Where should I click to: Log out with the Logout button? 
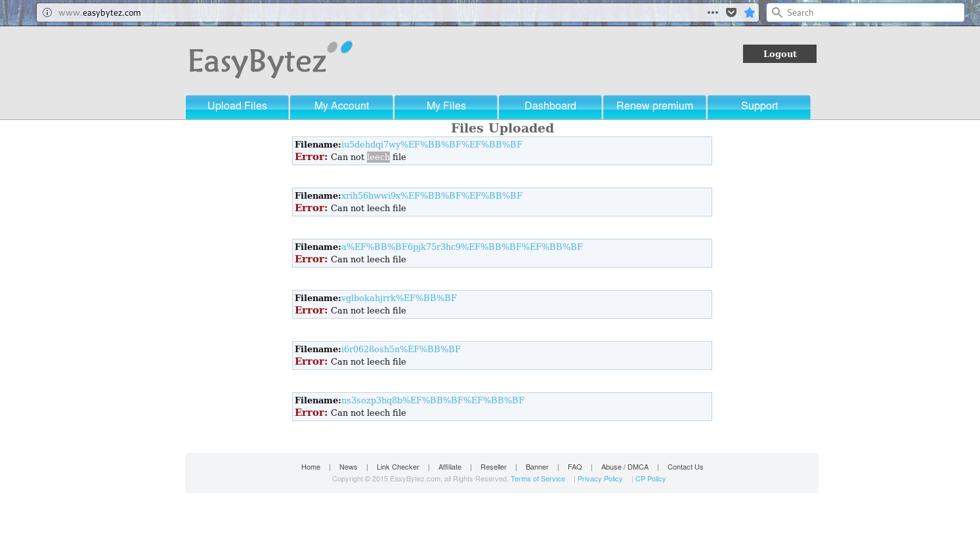pos(780,54)
